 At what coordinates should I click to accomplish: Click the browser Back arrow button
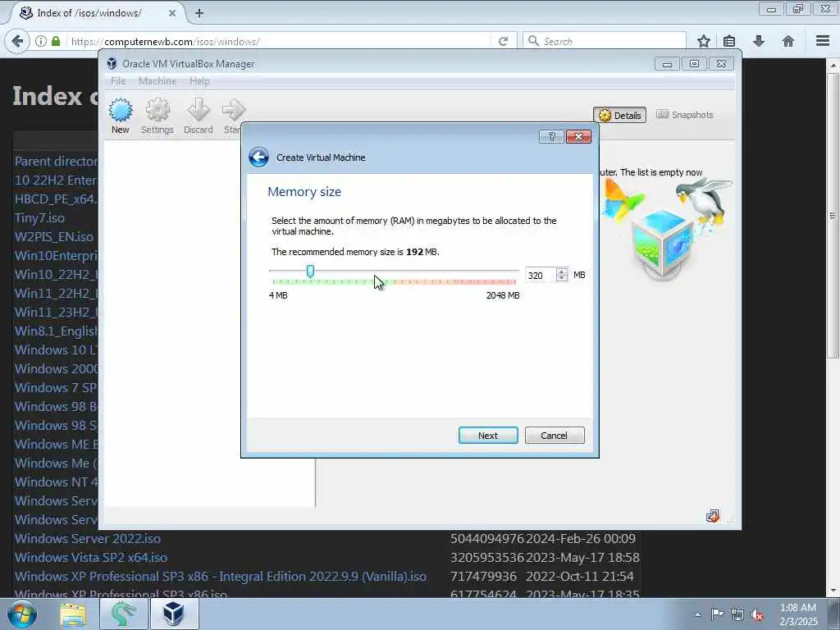pyautogui.click(x=17, y=41)
